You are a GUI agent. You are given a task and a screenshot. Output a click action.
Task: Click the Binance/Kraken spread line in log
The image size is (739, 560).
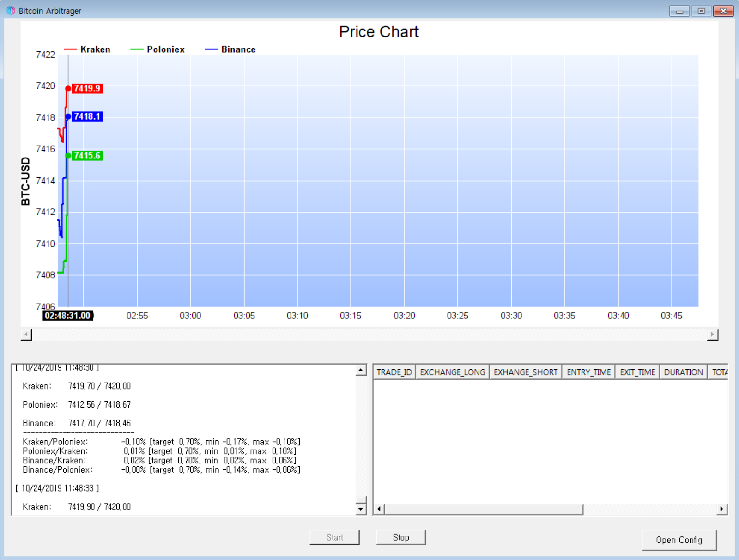click(x=159, y=460)
